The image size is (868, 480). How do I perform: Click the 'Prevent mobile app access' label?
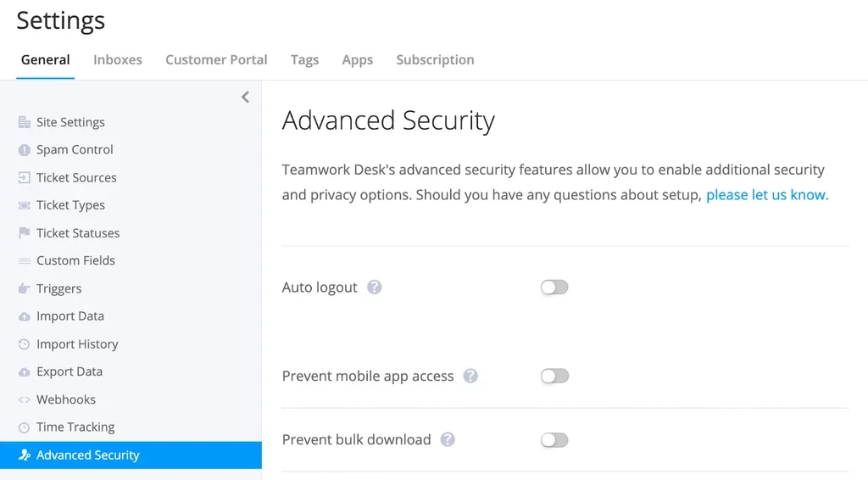pyautogui.click(x=368, y=377)
